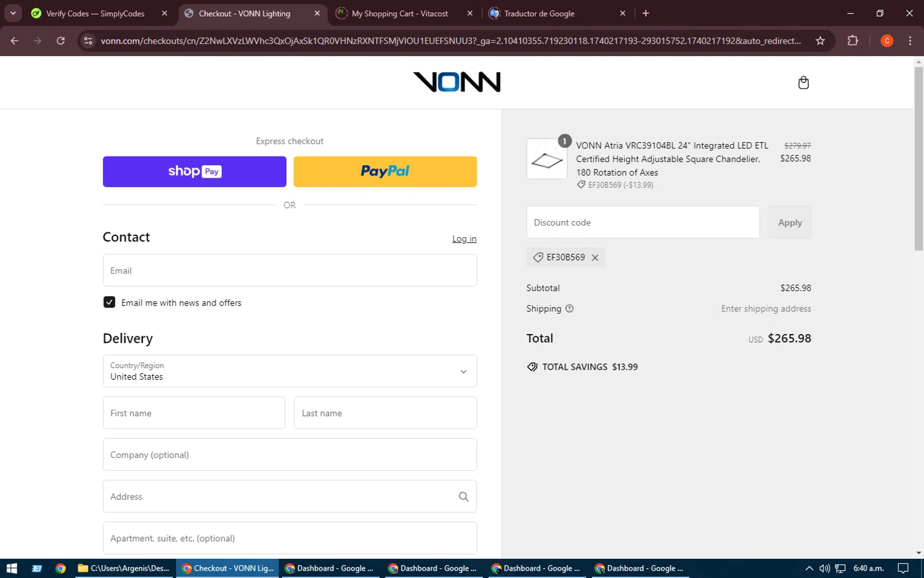Click the shipping info question mark icon
924x578 pixels.
tap(569, 309)
